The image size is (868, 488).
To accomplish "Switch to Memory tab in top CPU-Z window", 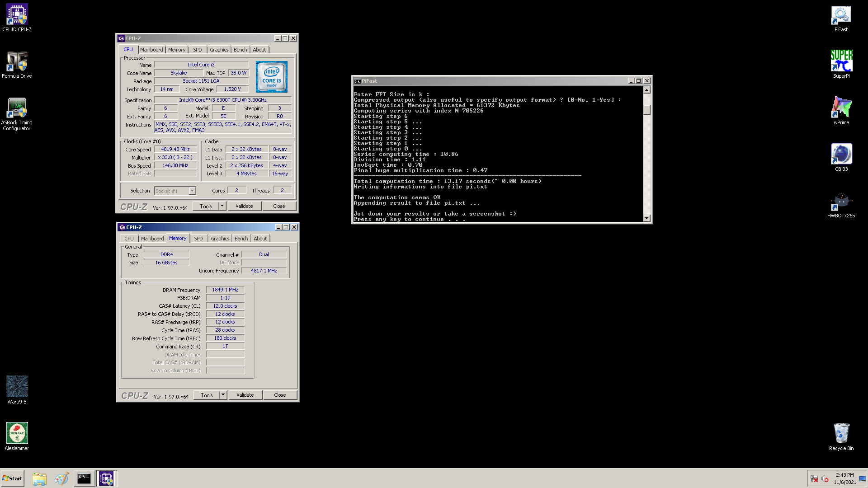I will (x=177, y=50).
